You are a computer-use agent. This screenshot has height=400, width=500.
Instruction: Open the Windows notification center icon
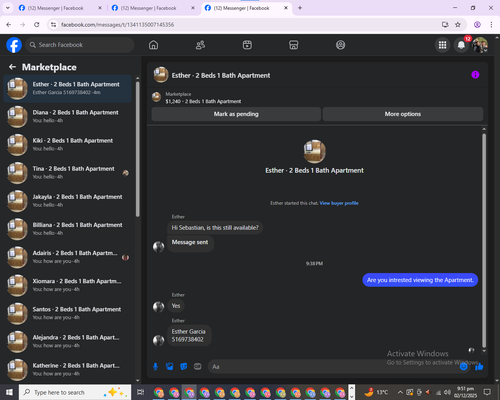[x=487, y=392]
